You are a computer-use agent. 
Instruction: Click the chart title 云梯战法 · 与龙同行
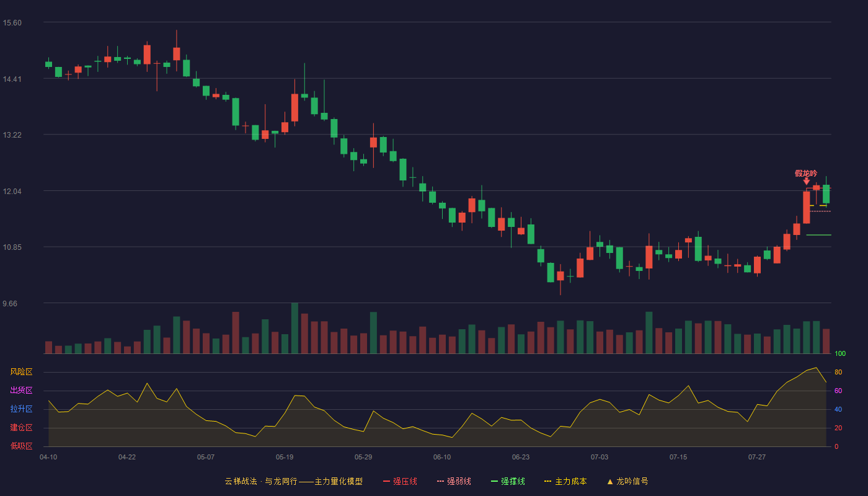point(260,481)
